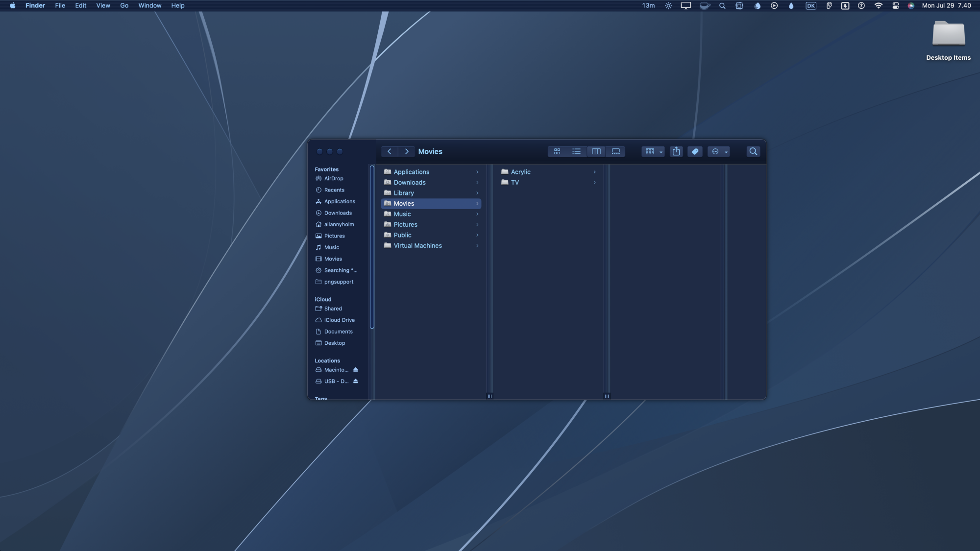This screenshot has width=980, height=551.
Task: Click the sidebar vertical scrollbar
Action: click(x=372, y=247)
